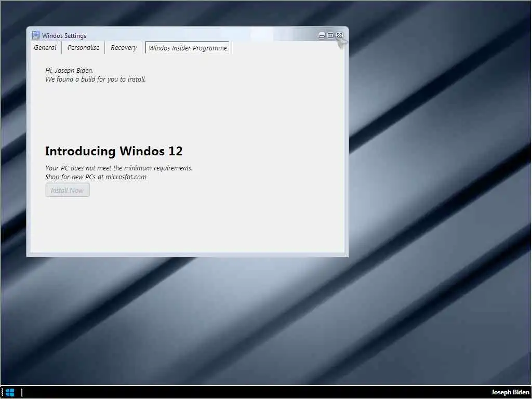Select the Windos Insider Programme tab
The height and width of the screenshot is (399, 532).
[x=188, y=48]
